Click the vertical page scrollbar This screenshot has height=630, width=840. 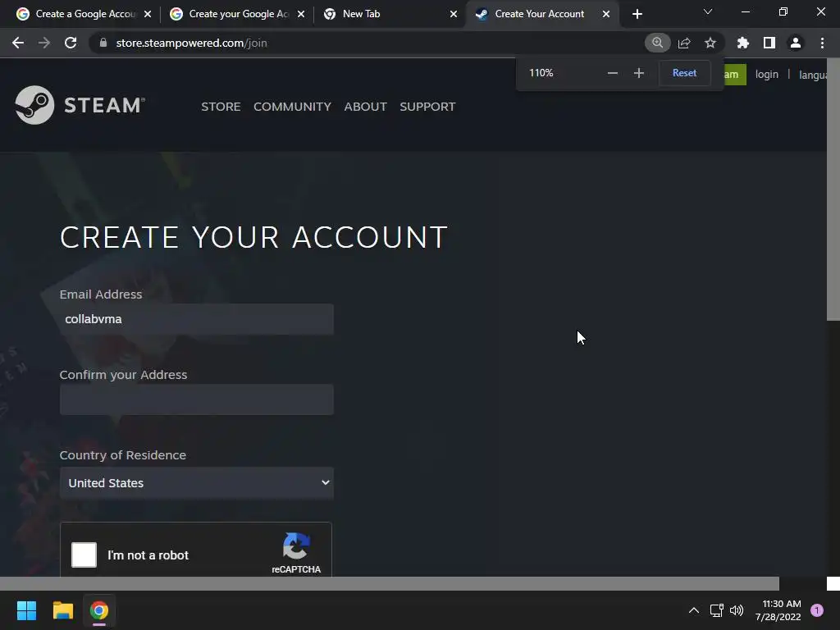tap(833, 190)
